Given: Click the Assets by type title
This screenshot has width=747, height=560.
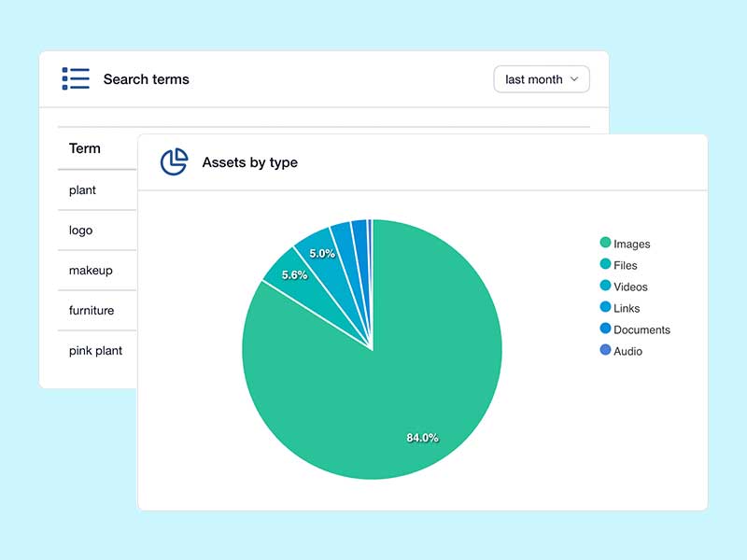Looking at the screenshot, I should point(249,162).
